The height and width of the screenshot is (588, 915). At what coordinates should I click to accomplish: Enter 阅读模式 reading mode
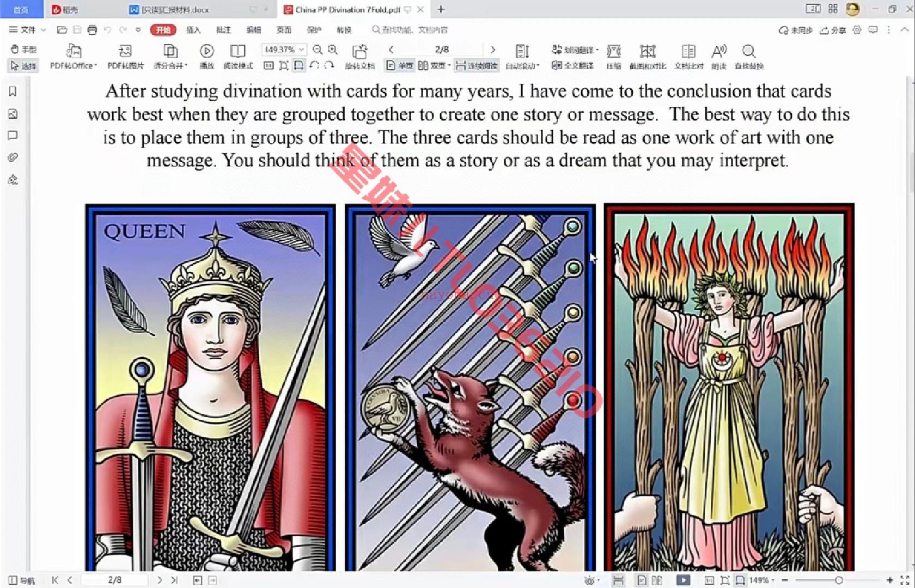[x=238, y=57]
